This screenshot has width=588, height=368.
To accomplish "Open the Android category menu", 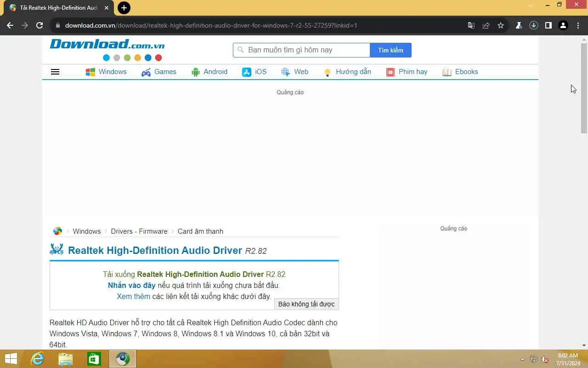I will [x=215, y=72].
